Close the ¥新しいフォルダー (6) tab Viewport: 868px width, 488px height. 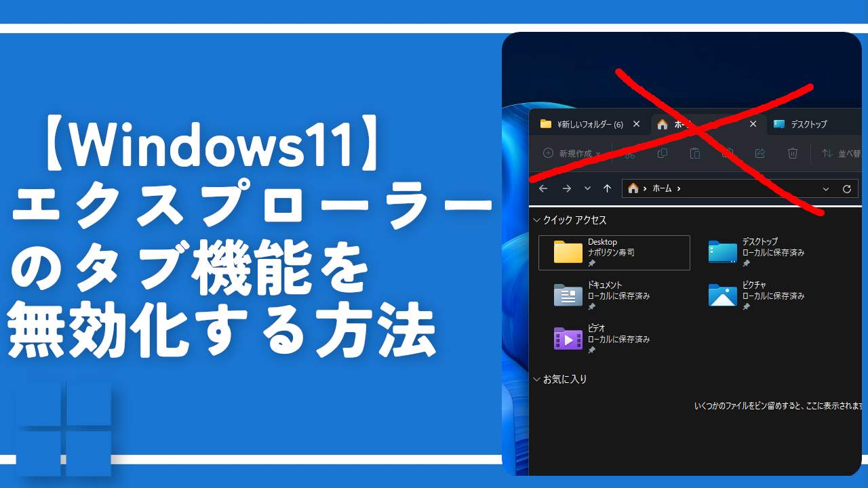point(636,124)
